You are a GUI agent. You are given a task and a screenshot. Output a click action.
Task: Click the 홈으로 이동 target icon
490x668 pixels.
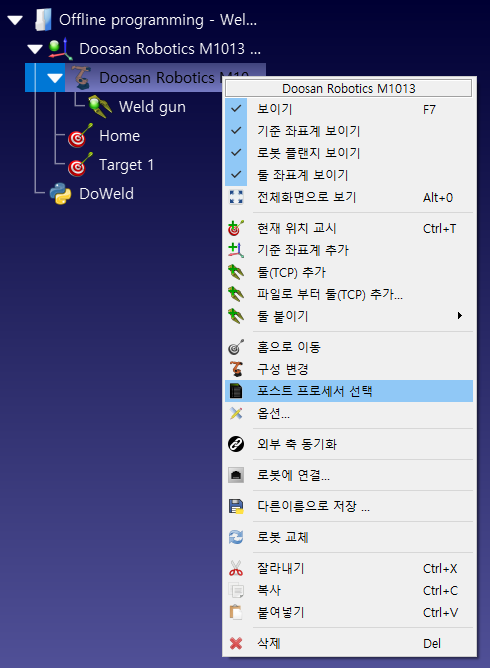point(236,347)
